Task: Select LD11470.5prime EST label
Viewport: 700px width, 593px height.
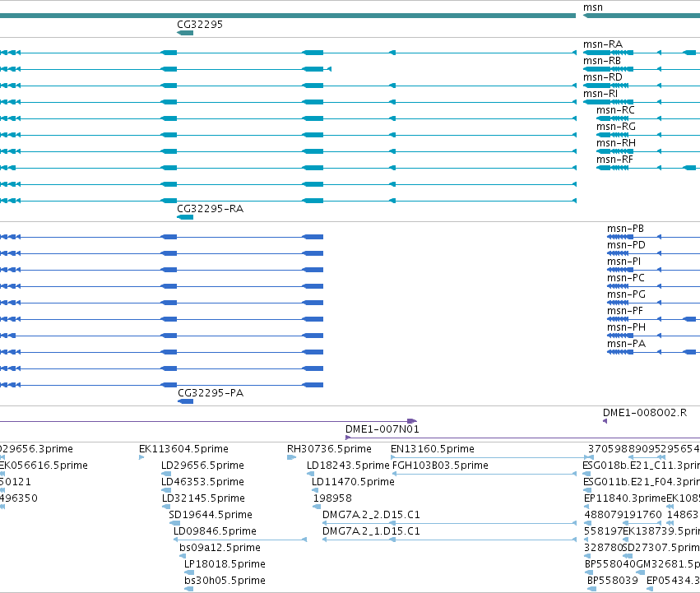Action: 353,482
